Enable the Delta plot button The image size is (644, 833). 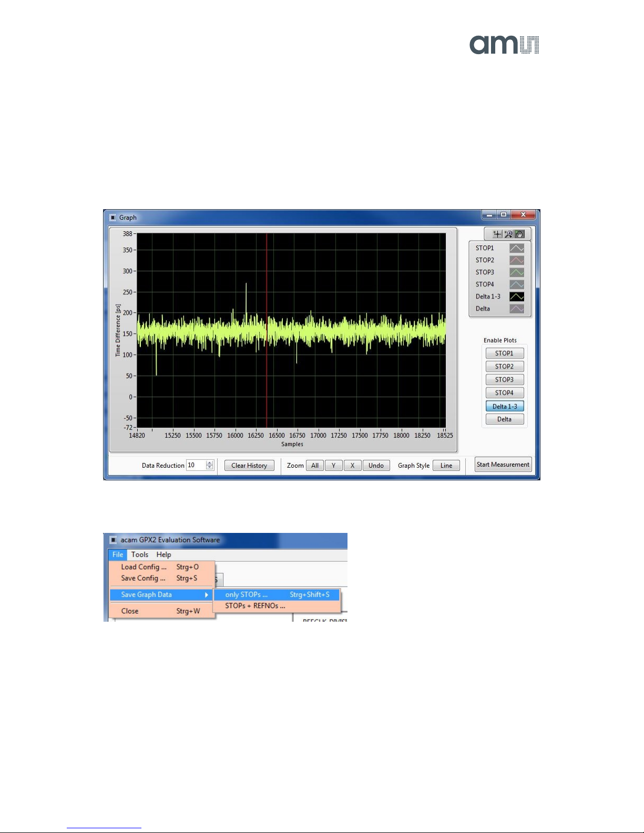pyautogui.click(x=504, y=419)
